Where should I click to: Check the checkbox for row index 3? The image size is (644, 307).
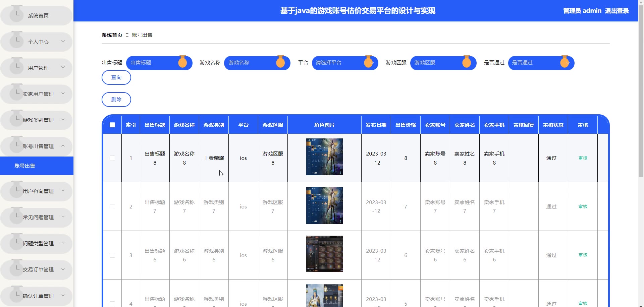112,255
